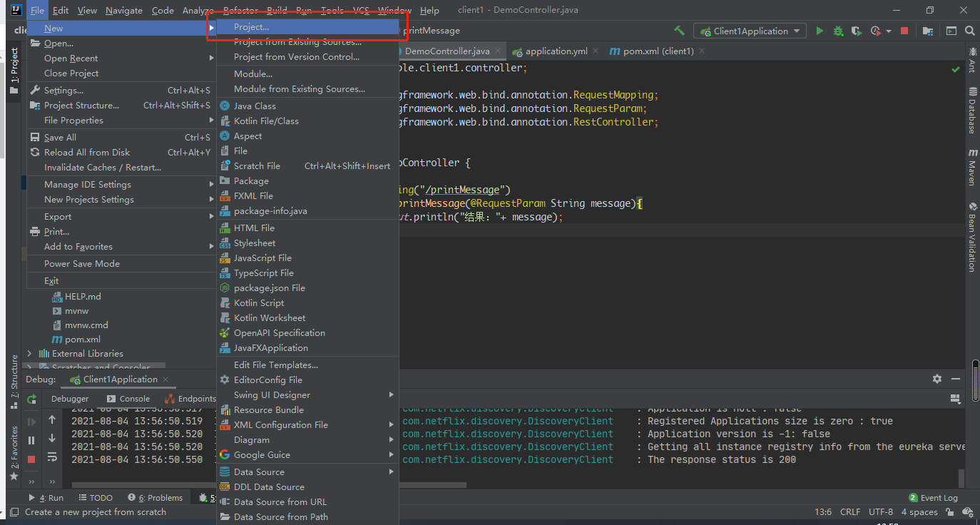Open the Structure side tool window
This screenshot has width=980, height=525.
[x=14, y=382]
